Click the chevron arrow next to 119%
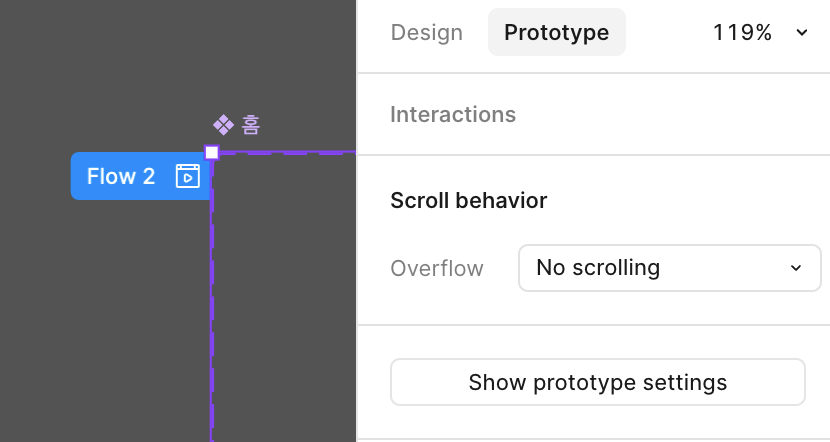The image size is (830, 442). coord(802,32)
